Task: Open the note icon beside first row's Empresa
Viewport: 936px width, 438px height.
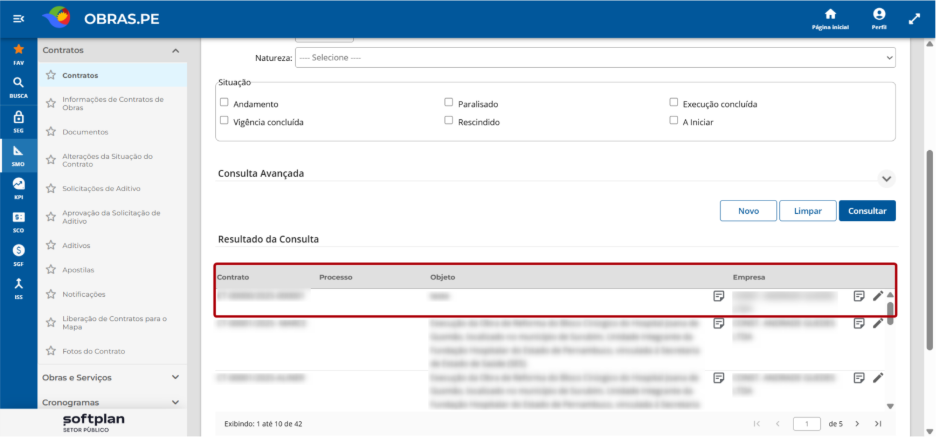Action: (859, 295)
